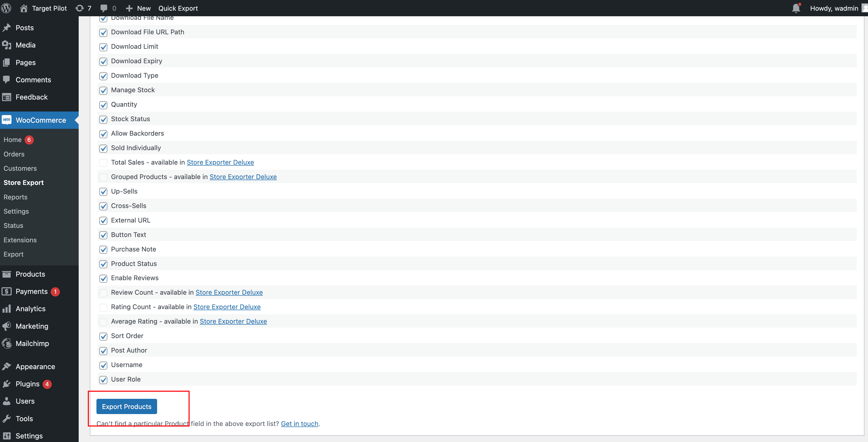Click the WordPress logo icon

(x=6, y=8)
